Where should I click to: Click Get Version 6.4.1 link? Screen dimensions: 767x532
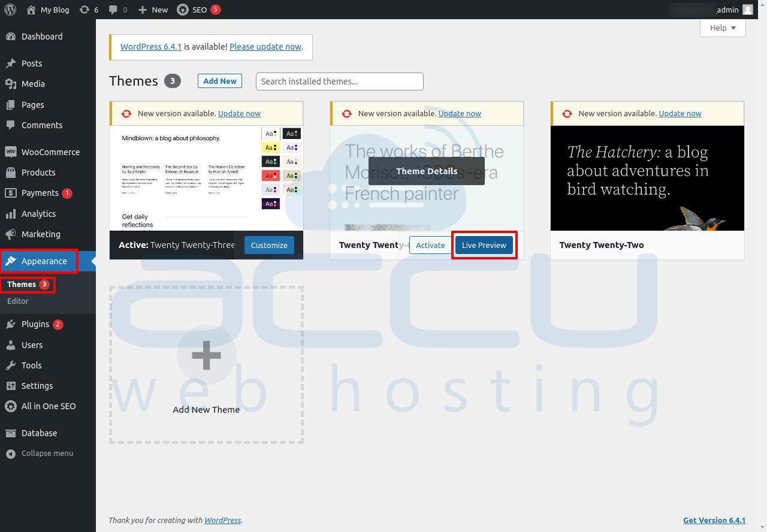pos(714,520)
